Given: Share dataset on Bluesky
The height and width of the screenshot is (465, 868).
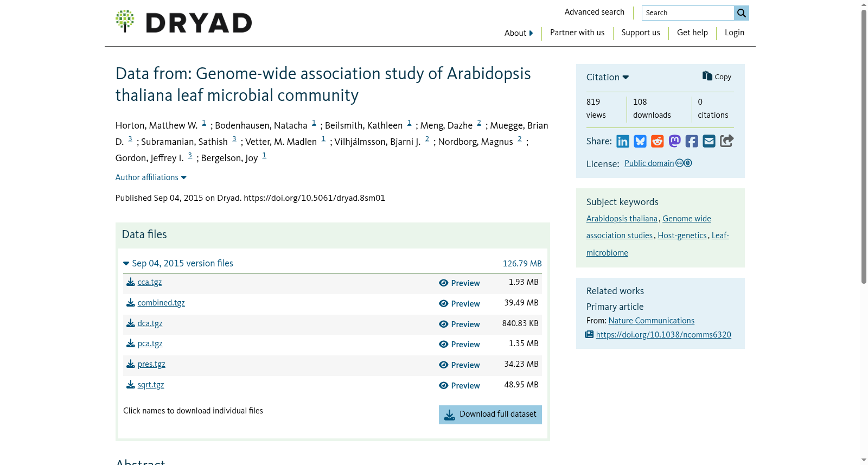Looking at the screenshot, I should pyautogui.click(x=640, y=142).
